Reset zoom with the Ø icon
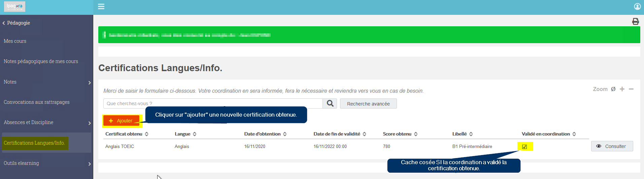Screen dimensions: 644x179 click(x=613, y=89)
